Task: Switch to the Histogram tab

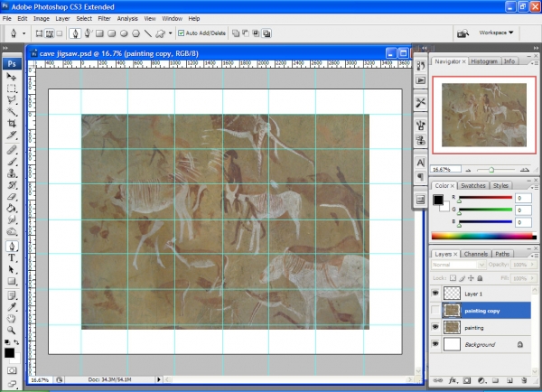Action: pos(484,61)
